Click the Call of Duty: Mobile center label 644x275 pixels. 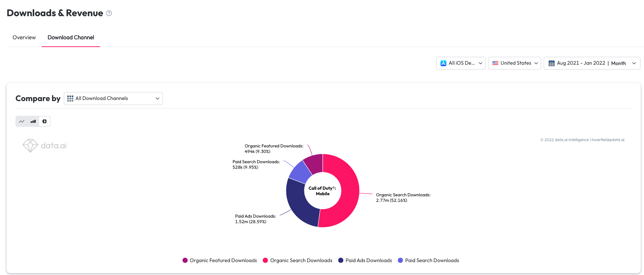(x=322, y=191)
